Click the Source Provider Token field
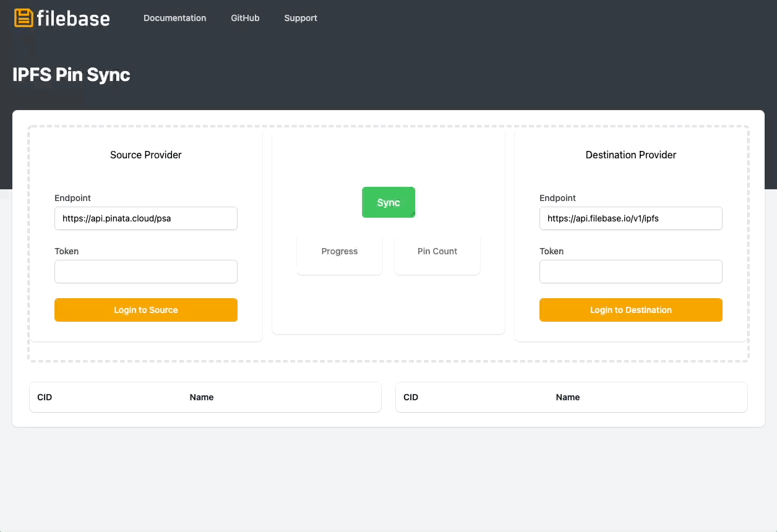The image size is (777, 532). pos(145,272)
